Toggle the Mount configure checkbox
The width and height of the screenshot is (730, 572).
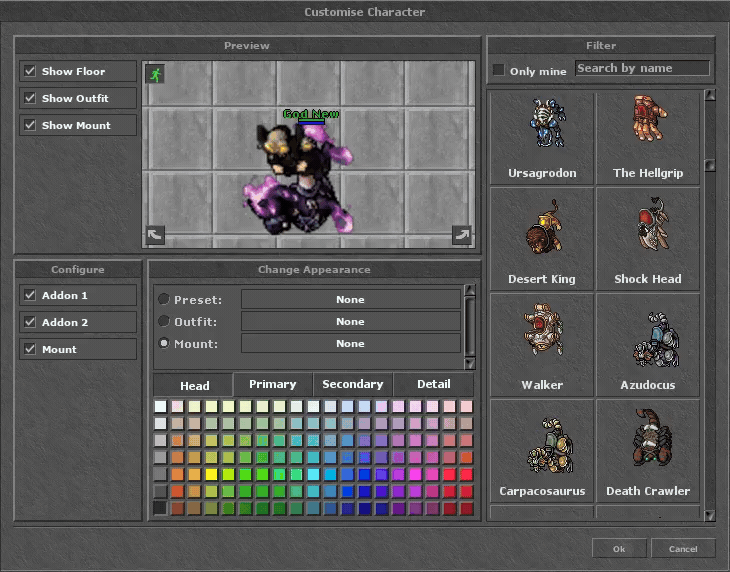[x=30, y=349]
